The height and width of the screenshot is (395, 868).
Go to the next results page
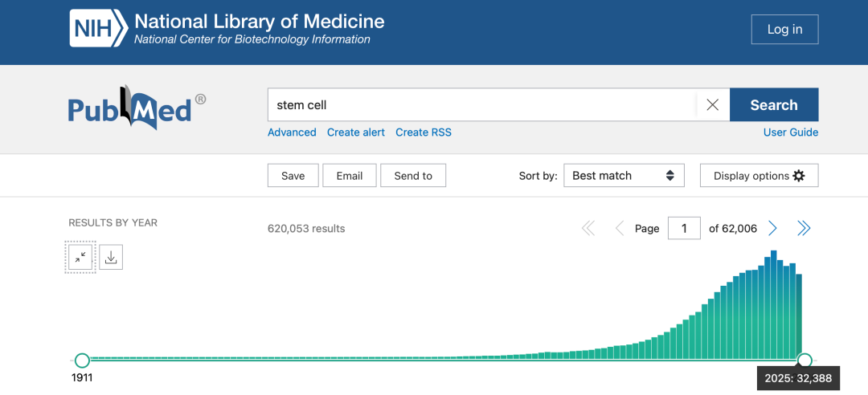point(772,229)
